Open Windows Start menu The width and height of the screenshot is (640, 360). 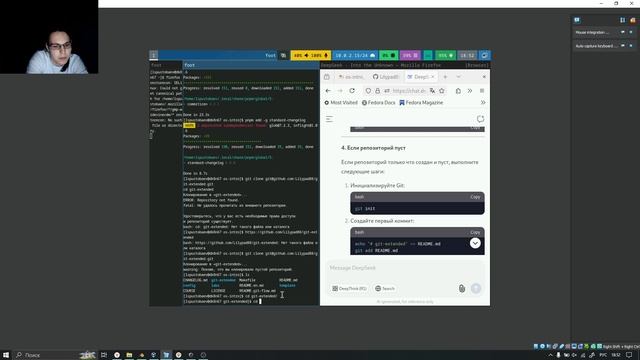coord(6,355)
